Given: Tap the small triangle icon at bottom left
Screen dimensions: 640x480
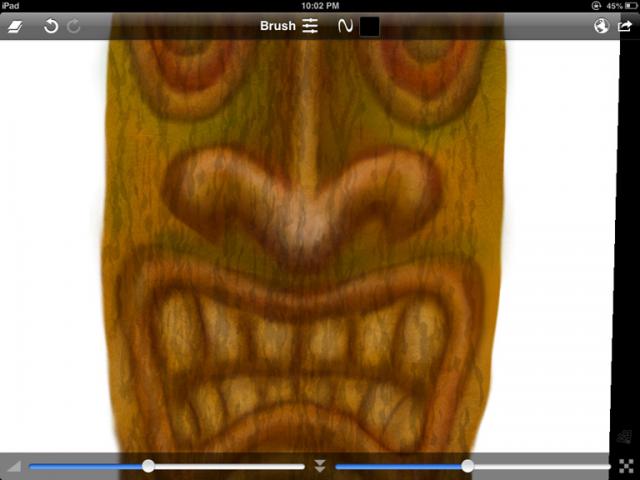Looking at the screenshot, I should coord(13,466).
